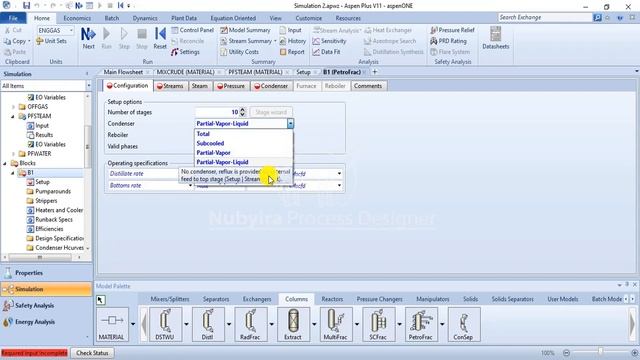Click the Search Exchange field

click(x=545, y=18)
